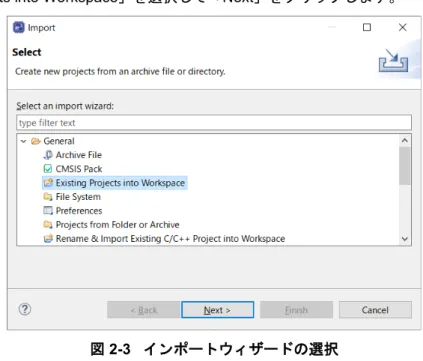Click the wizard list scroll down arrow
The width and height of the screenshot is (423, 361).
[405, 239]
